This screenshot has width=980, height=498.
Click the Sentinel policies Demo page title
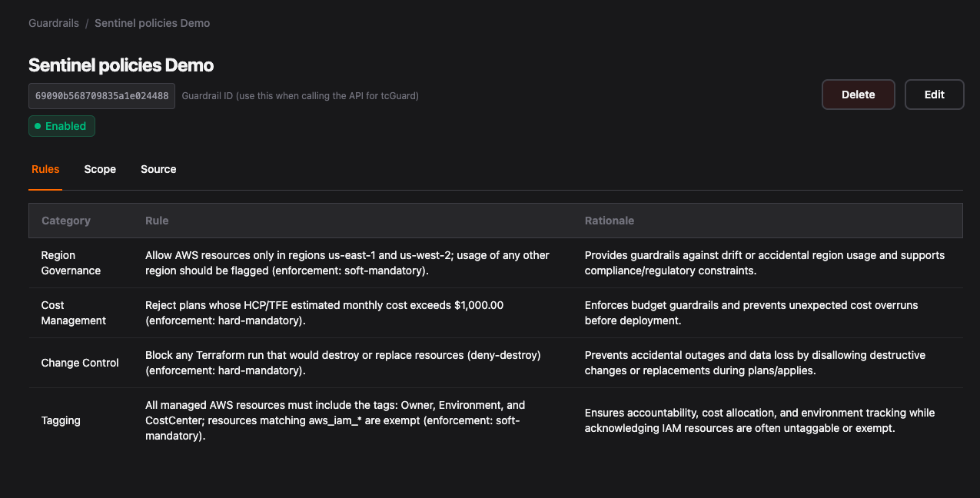pyautogui.click(x=121, y=65)
